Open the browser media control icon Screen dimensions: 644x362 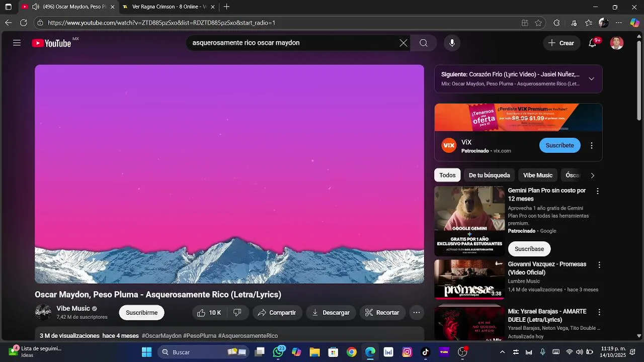pyautogui.click(x=574, y=23)
